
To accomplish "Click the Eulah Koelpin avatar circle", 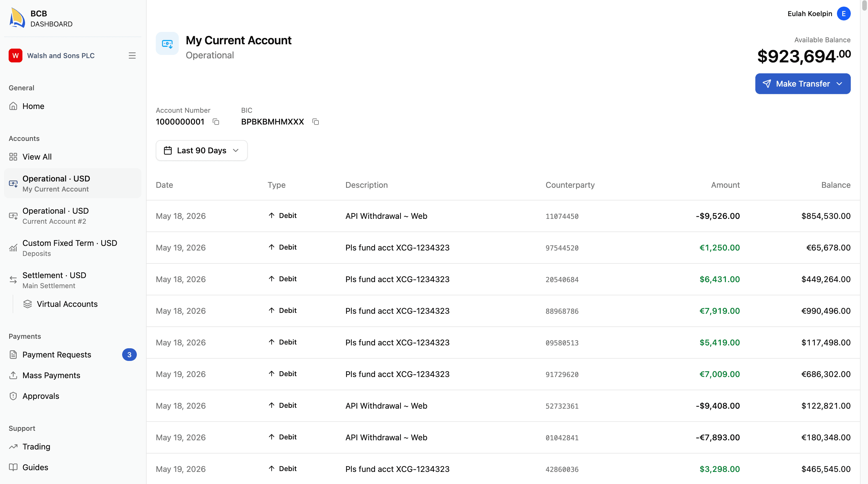I will point(843,14).
